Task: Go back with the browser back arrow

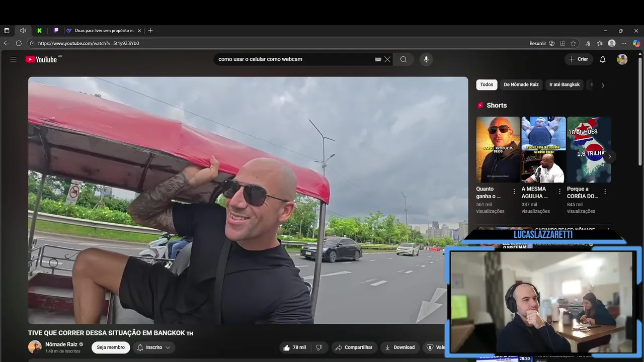Action: [7, 43]
